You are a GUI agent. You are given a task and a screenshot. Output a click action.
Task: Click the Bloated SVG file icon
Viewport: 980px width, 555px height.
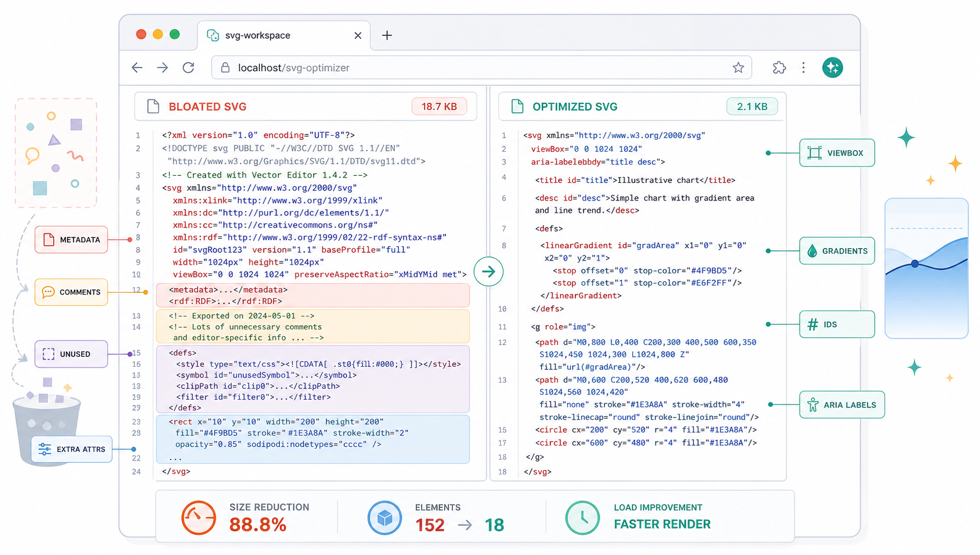(153, 106)
